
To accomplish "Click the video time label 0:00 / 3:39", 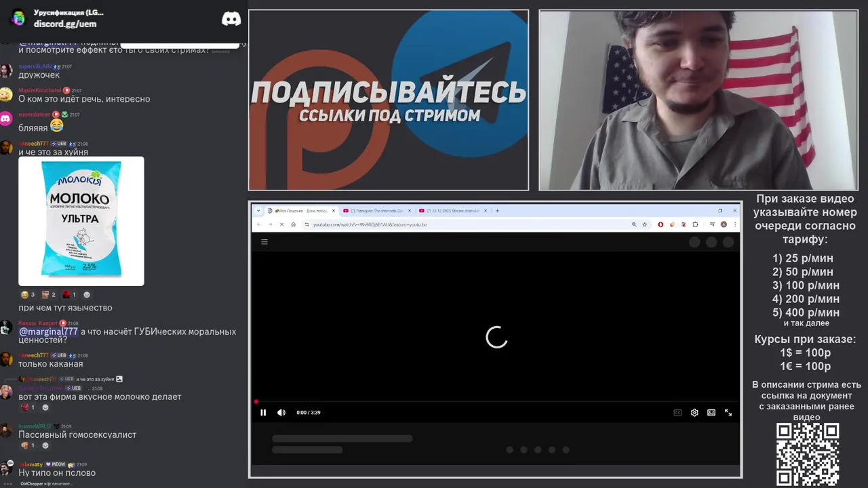I will tap(309, 412).
